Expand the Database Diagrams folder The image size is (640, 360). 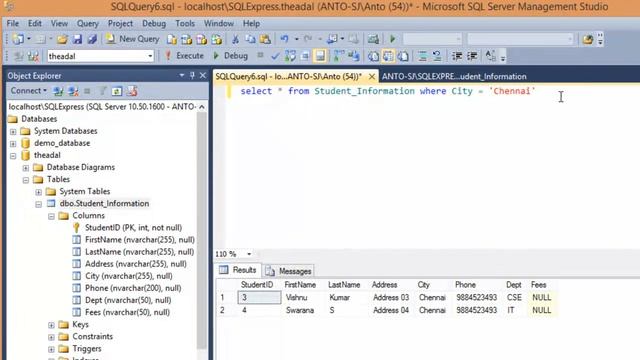point(26,168)
